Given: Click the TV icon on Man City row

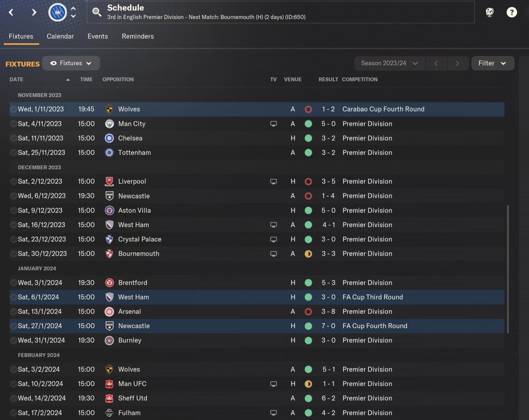Looking at the screenshot, I should (273, 123).
